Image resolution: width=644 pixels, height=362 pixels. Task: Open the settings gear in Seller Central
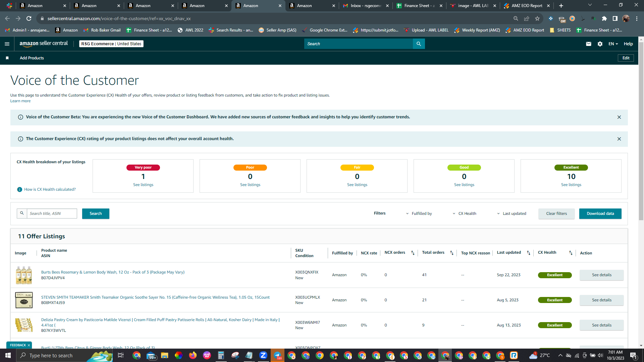pos(600,44)
